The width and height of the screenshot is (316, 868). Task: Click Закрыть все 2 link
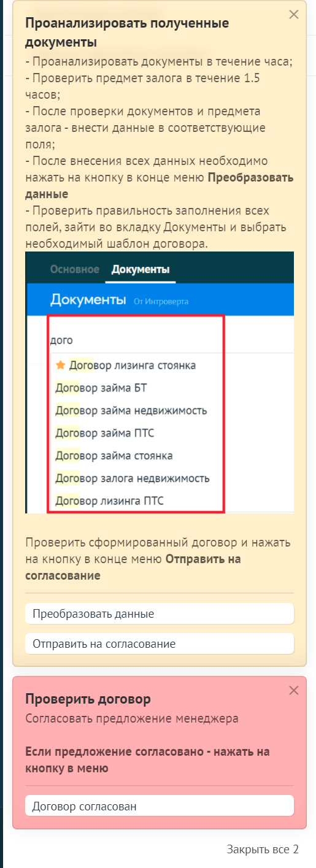coord(263,850)
